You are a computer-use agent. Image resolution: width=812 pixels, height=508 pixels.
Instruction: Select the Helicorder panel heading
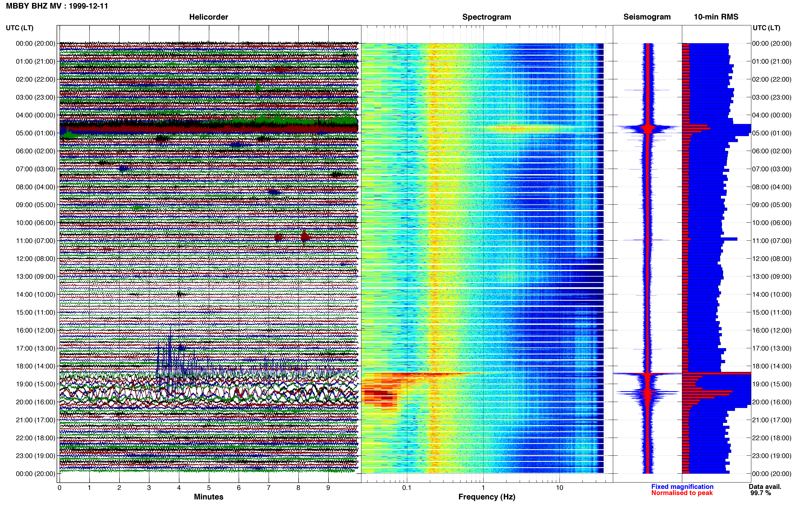(x=209, y=17)
